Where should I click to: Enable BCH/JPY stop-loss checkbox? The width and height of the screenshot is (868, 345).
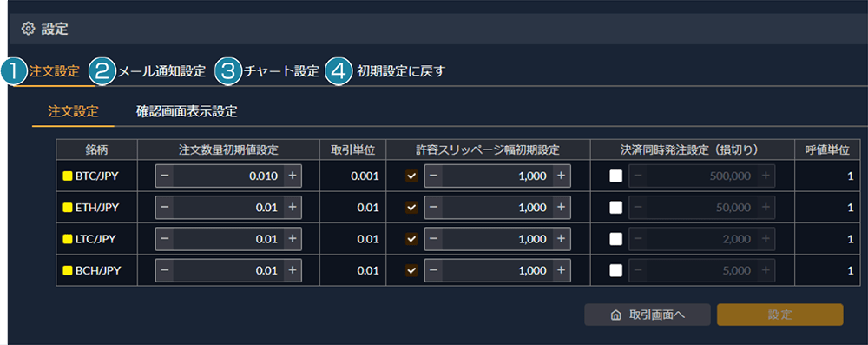tap(615, 270)
